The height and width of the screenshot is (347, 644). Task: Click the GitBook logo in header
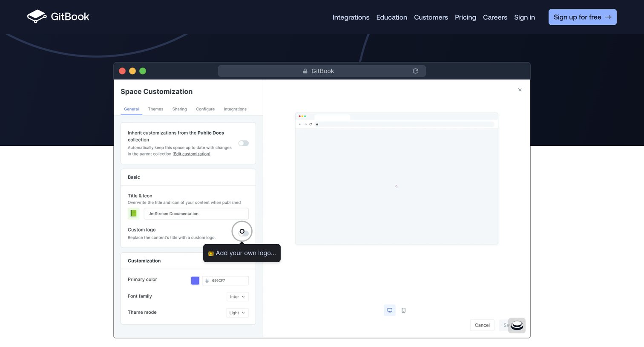click(x=58, y=17)
